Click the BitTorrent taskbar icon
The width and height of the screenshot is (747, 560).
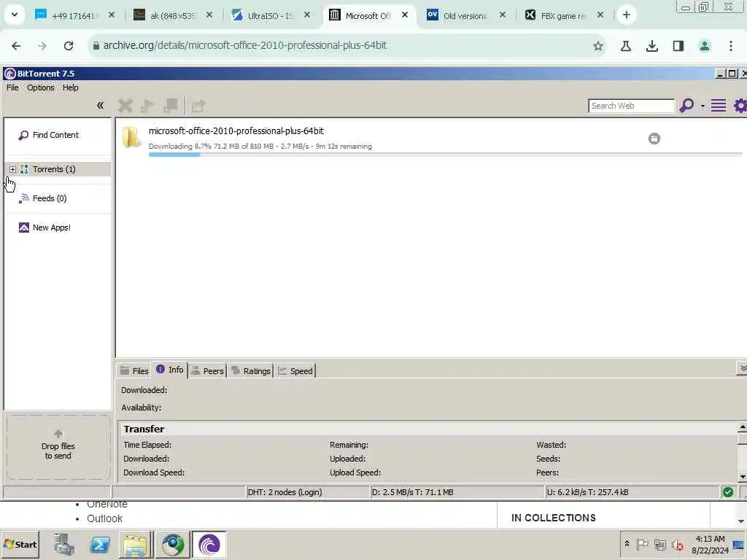(209, 544)
